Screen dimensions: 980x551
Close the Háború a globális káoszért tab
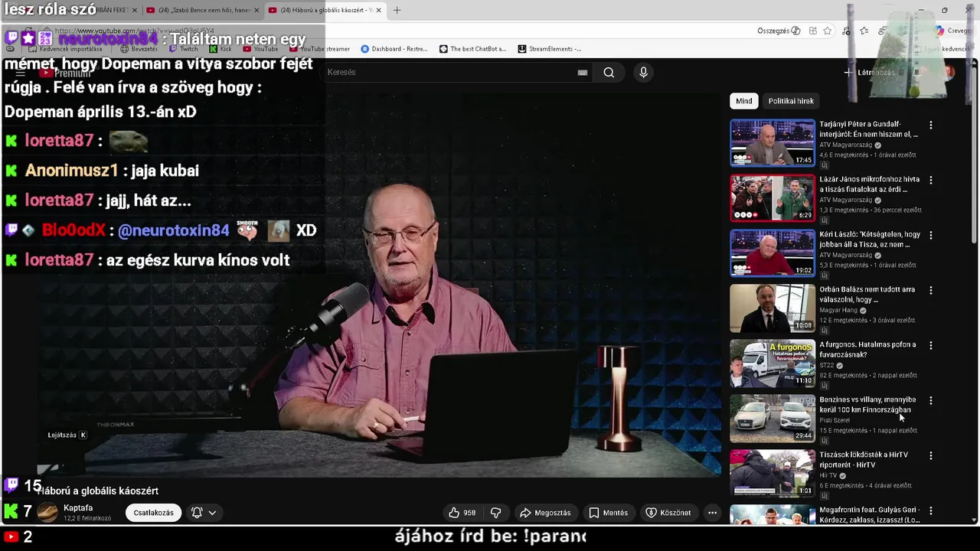tap(378, 10)
